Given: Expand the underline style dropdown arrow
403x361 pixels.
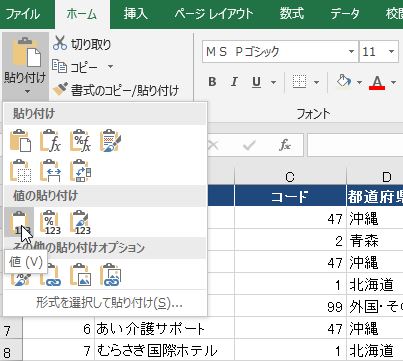Looking at the screenshot, I should tap(273, 82).
